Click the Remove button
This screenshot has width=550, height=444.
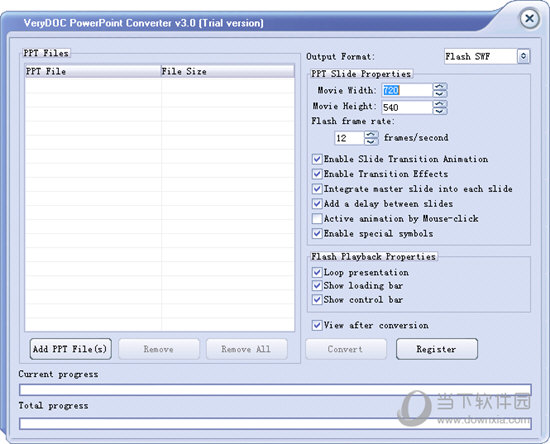tap(159, 349)
